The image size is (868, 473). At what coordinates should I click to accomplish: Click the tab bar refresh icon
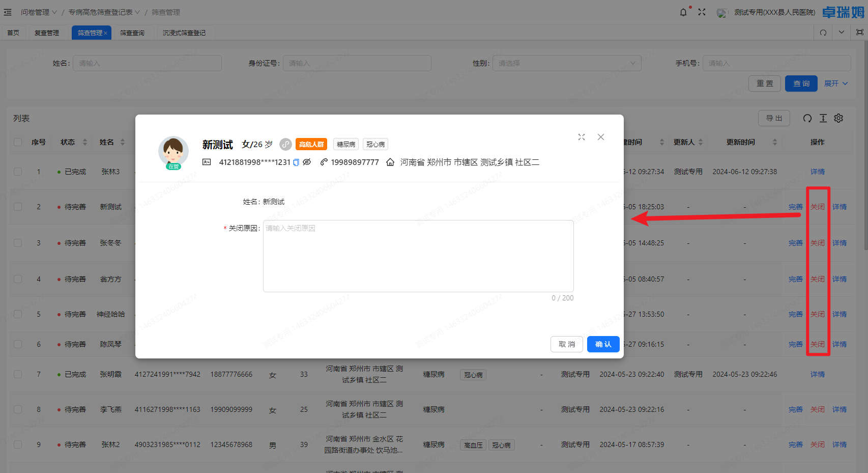coord(823,33)
